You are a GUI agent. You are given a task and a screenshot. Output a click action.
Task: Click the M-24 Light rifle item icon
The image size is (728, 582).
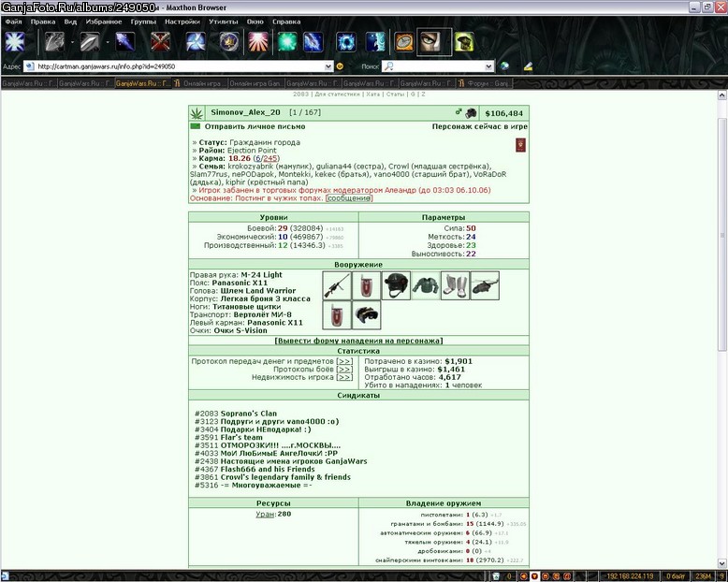click(x=337, y=285)
